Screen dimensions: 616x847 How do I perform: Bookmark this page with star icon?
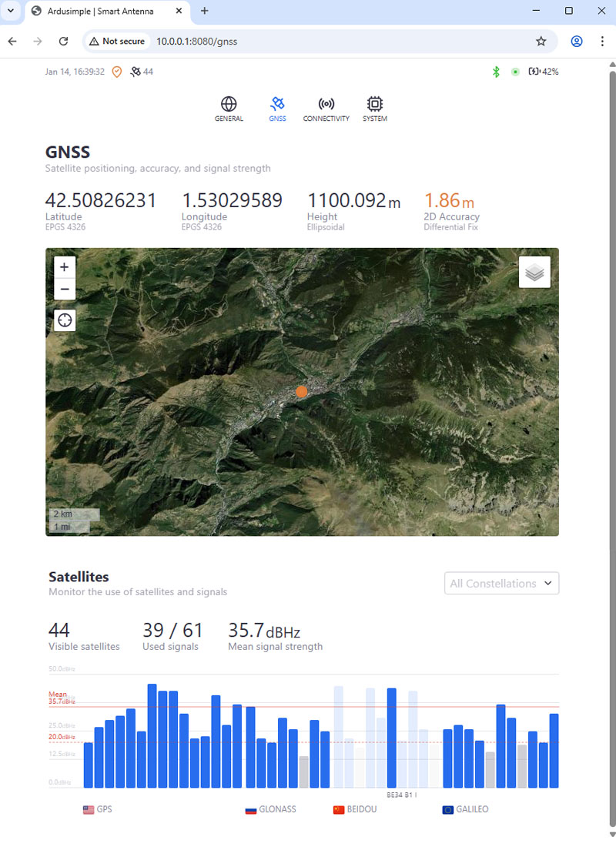[x=541, y=42]
